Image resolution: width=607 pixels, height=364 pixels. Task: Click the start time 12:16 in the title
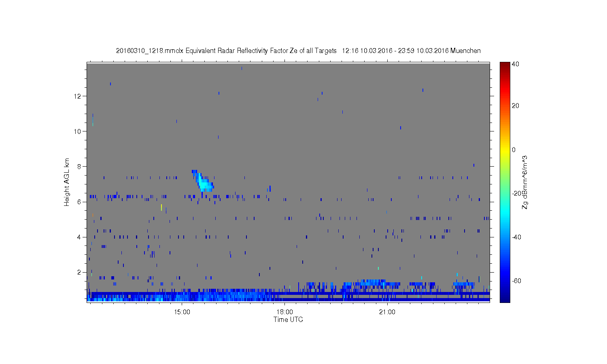click(x=350, y=51)
